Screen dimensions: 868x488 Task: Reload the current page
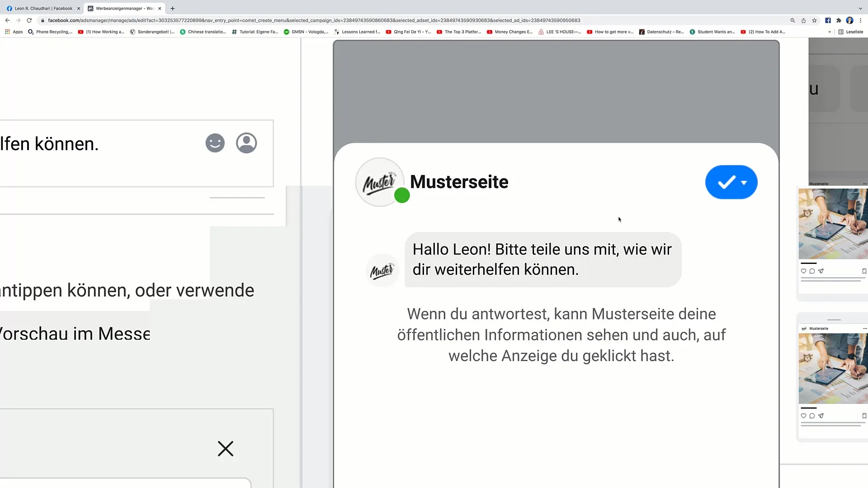(29, 20)
